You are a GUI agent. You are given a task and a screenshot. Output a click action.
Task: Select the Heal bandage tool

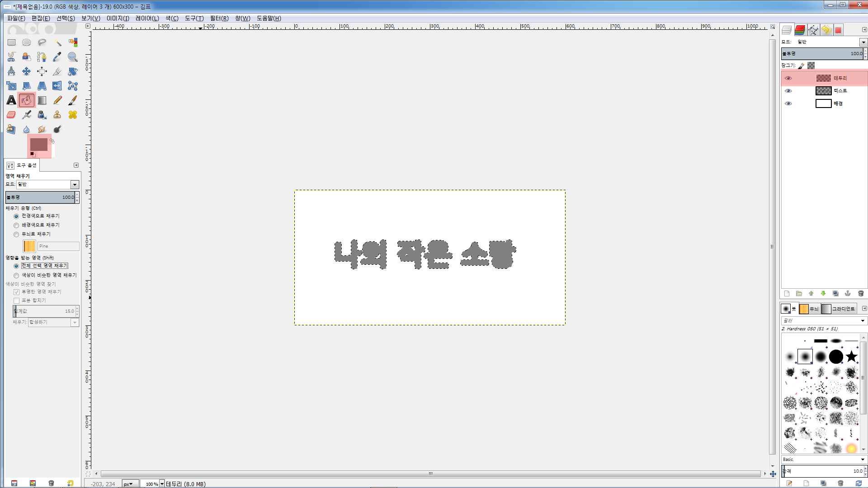pyautogui.click(x=73, y=115)
